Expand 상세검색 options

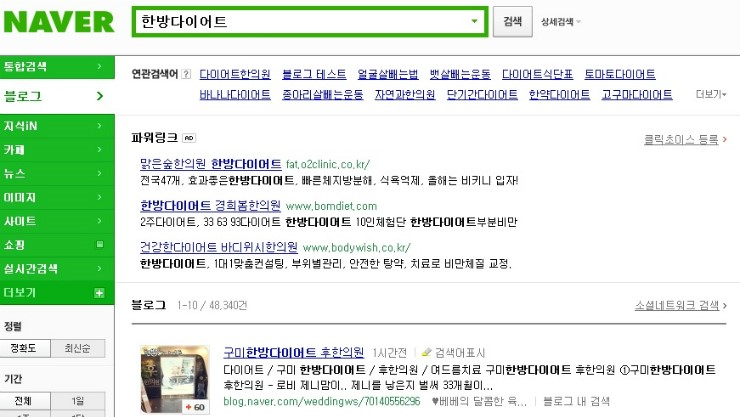[x=561, y=22]
